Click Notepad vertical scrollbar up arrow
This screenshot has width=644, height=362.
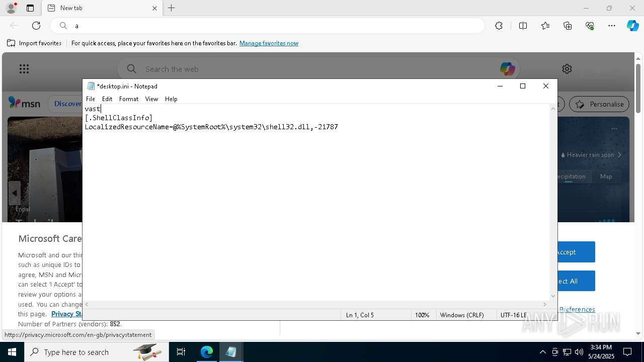coord(553,109)
